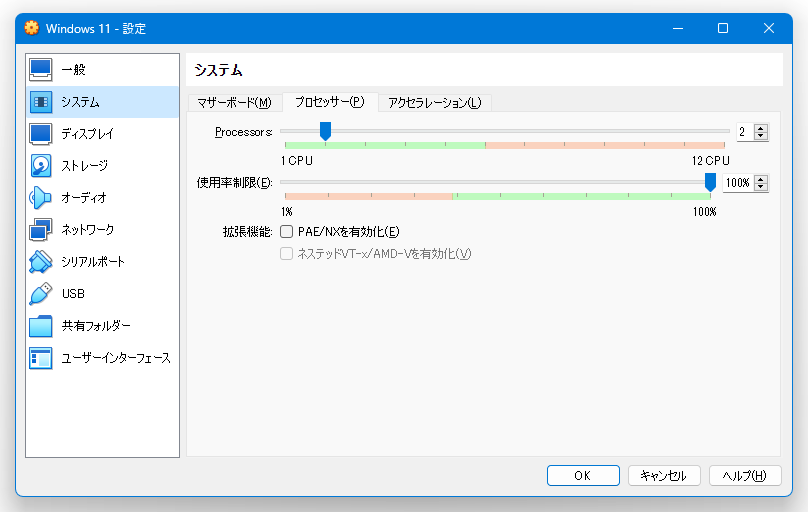Viewport: 808px width, 512px height.
Task: Select オーディオ label in the category list
Action: [84, 198]
